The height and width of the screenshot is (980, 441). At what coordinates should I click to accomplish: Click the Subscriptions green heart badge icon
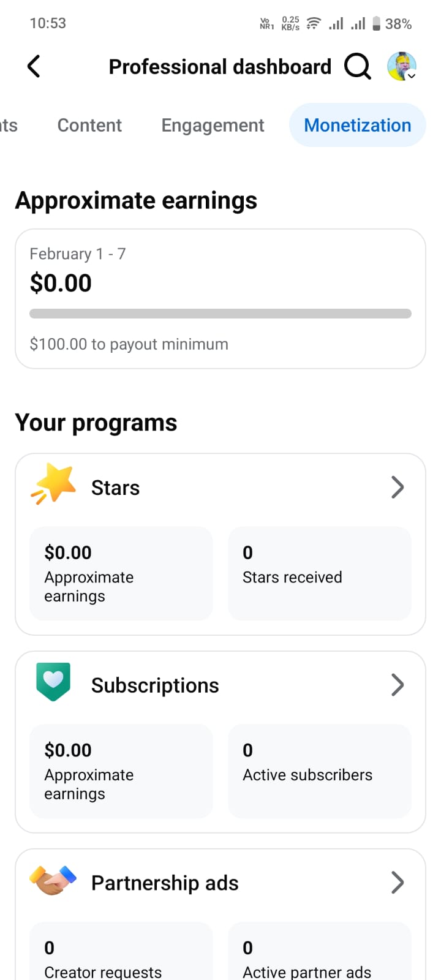click(53, 682)
